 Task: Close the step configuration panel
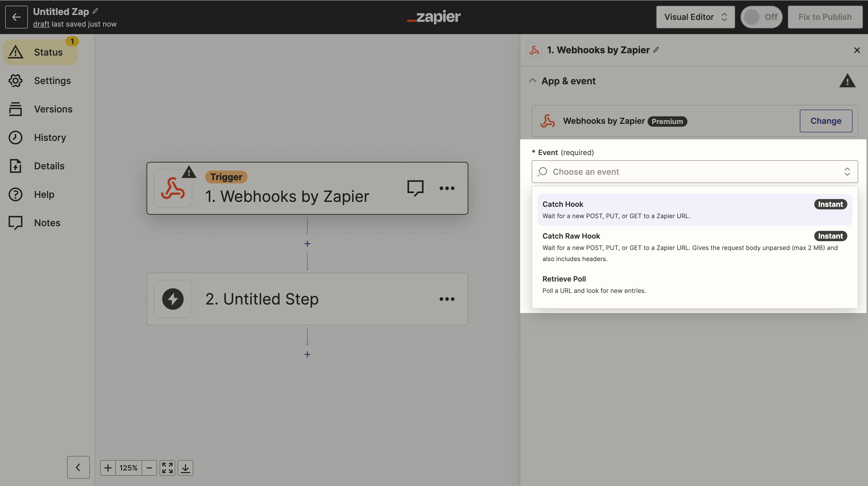coord(857,50)
